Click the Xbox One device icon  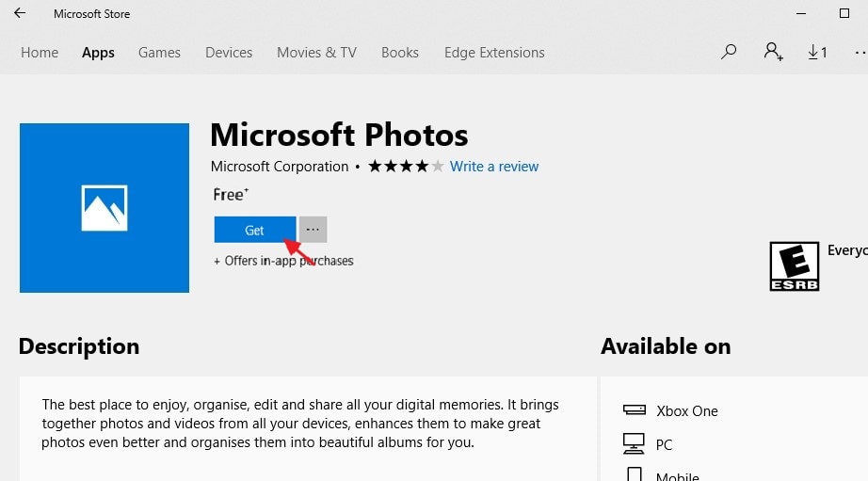[635, 410]
